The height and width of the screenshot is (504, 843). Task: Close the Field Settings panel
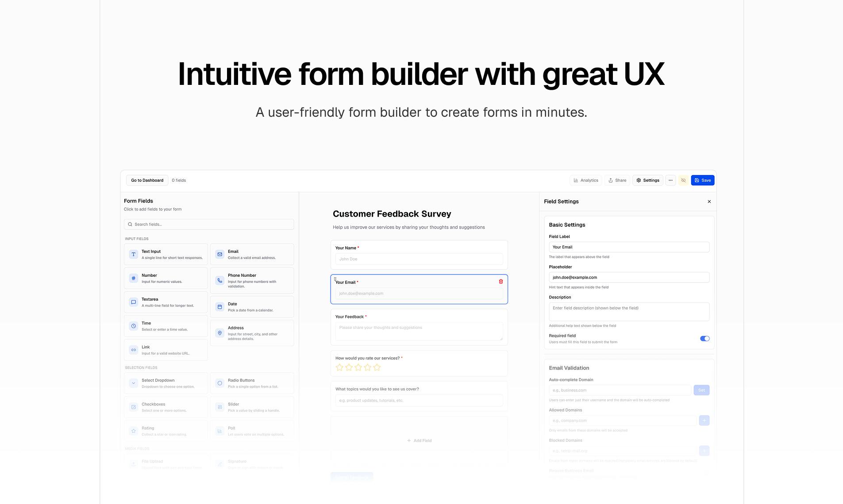tap(709, 202)
